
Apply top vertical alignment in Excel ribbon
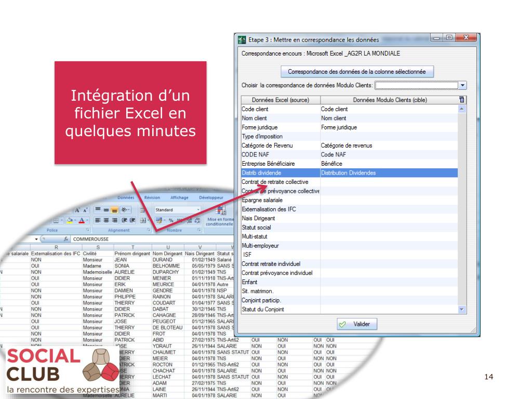(x=98, y=210)
